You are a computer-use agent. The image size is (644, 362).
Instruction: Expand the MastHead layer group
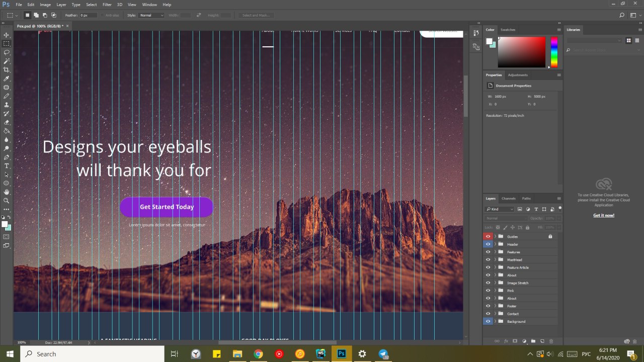point(495,260)
